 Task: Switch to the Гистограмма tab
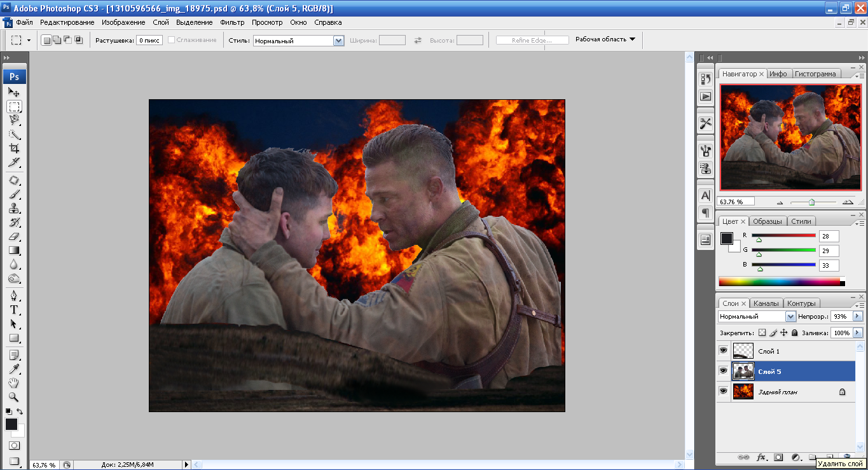815,74
